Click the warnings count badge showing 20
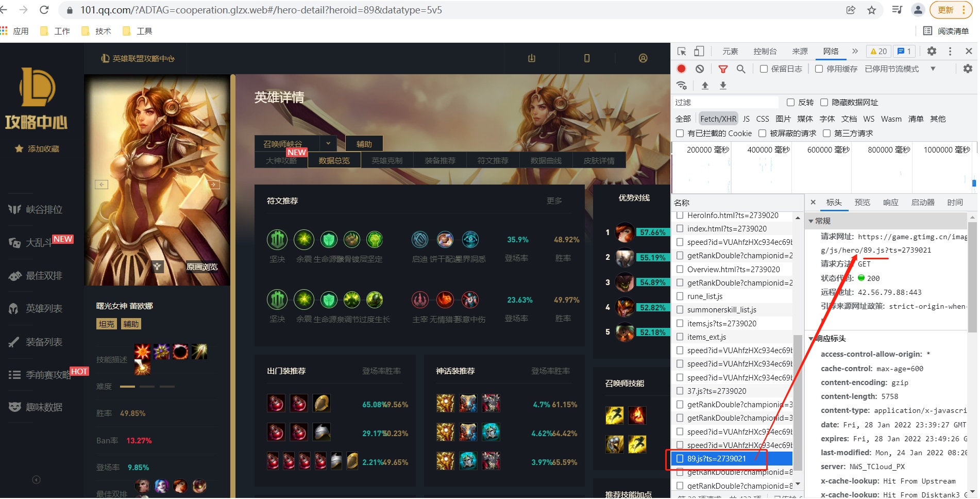 click(x=878, y=51)
